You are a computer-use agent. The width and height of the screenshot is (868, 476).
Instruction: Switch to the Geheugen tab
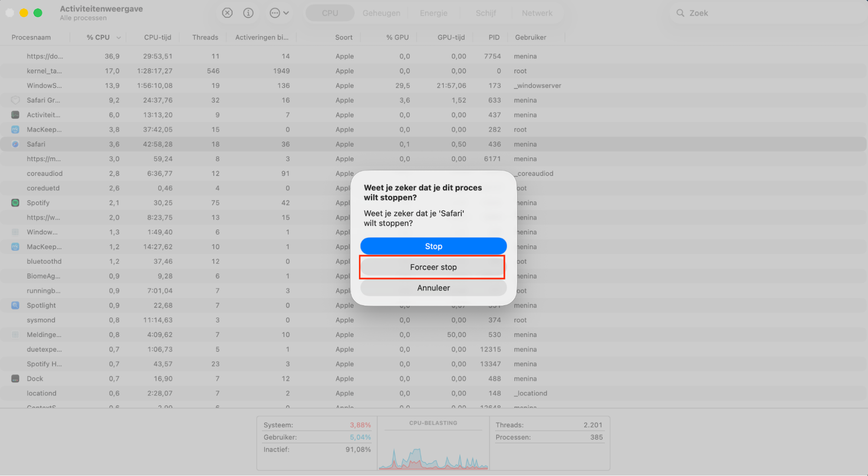click(x=381, y=13)
